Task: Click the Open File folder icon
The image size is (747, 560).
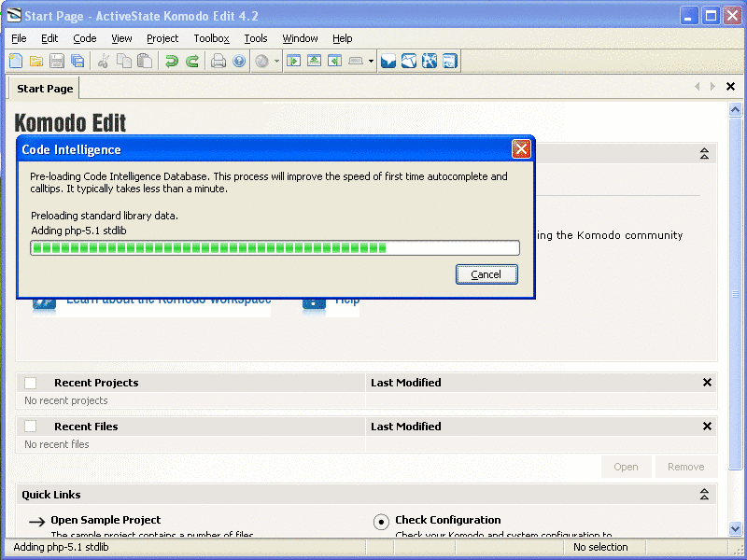Action: coord(36,62)
